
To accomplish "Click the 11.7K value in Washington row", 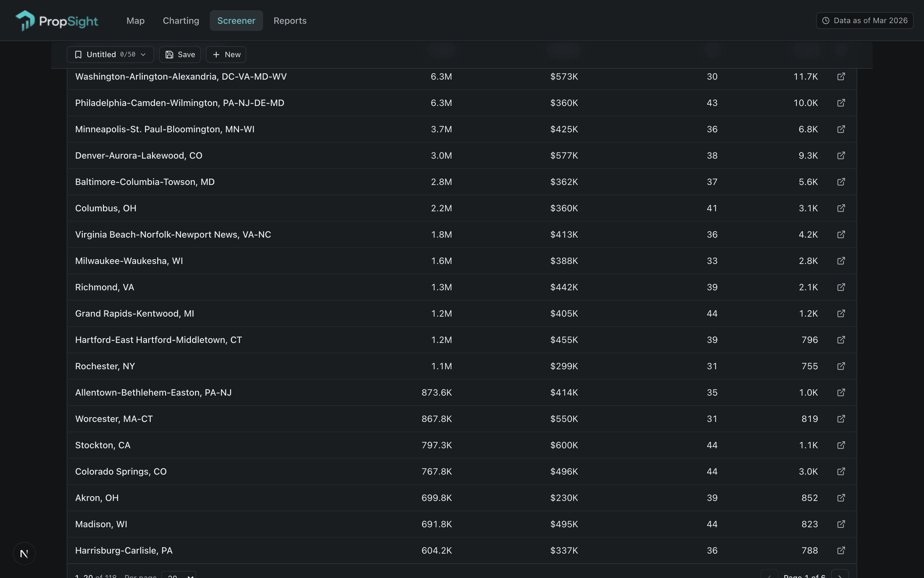I will coord(806,76).
